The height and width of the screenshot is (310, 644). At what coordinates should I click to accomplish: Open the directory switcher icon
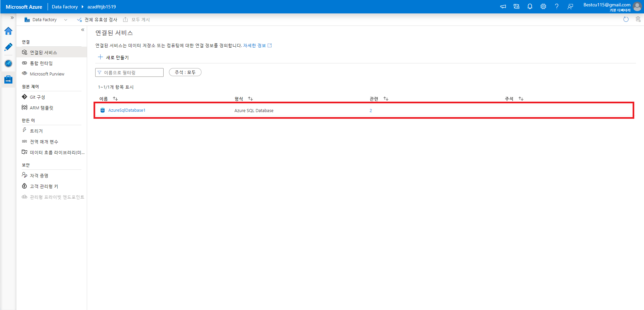click(x=516, y=6)
